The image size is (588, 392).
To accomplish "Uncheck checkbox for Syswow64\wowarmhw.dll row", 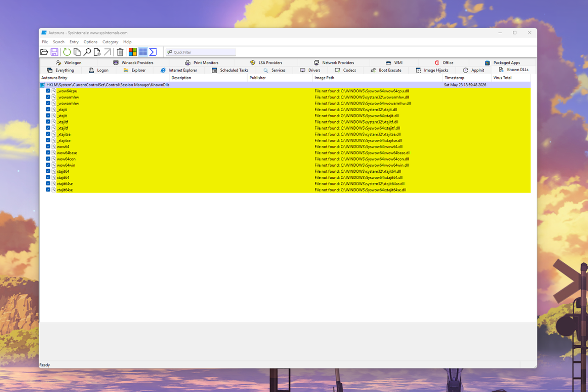I will click(48, 103).
